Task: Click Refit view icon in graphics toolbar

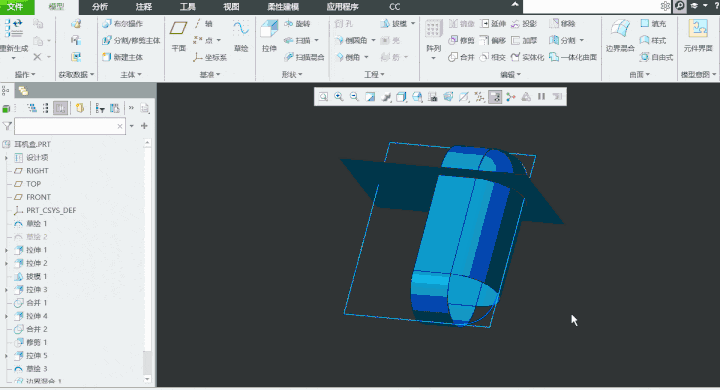Action: (323, 96)
